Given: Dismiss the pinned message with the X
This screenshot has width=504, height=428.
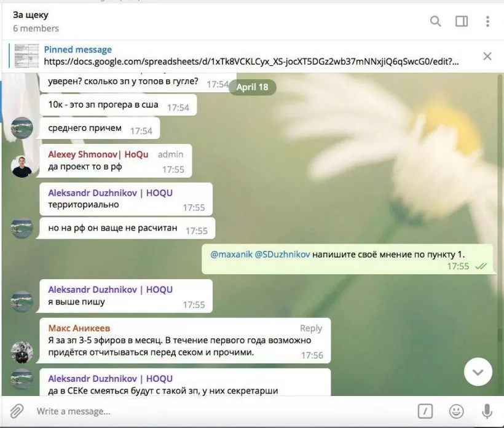Looking at the screenshot, I should click(x=487, y=55).
